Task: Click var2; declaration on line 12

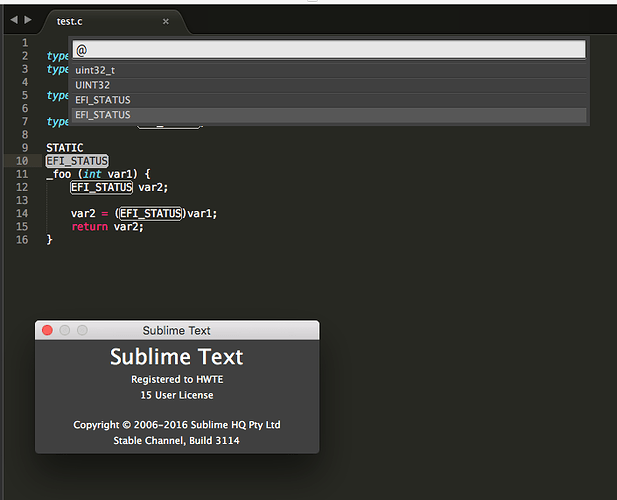Action: tap(153, 187)
